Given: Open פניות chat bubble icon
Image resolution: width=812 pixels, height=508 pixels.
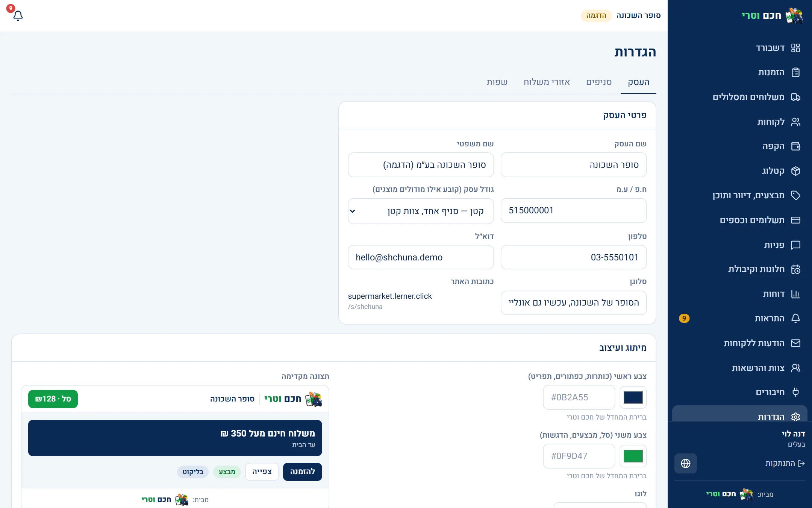Looking at the screenshot, I should click(x=795, y=245).
